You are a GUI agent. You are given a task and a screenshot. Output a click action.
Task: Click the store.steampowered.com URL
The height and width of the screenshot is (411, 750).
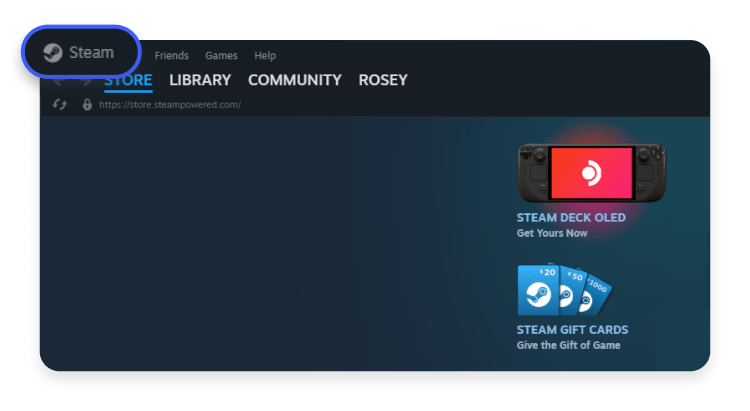(x=170, y=104)
